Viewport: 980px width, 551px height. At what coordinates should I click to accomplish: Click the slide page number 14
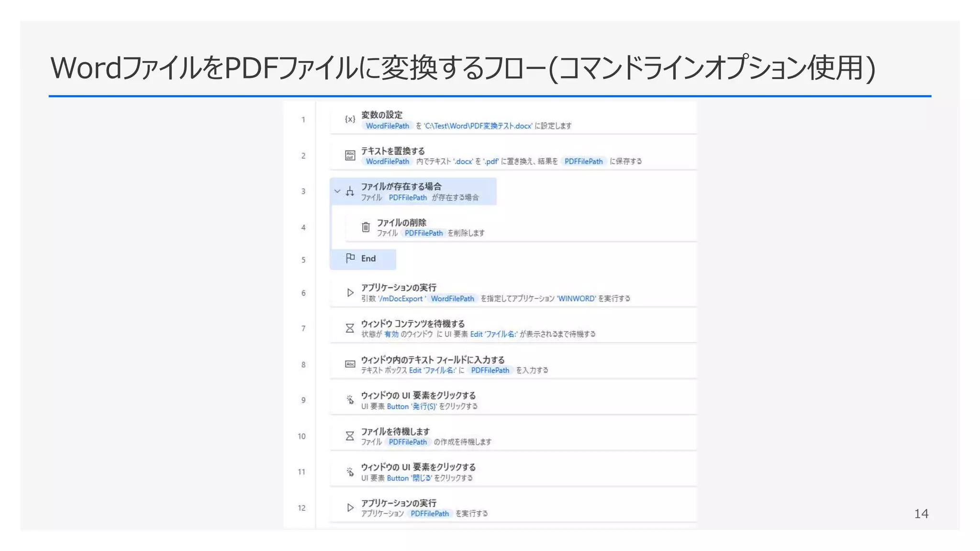921,514
